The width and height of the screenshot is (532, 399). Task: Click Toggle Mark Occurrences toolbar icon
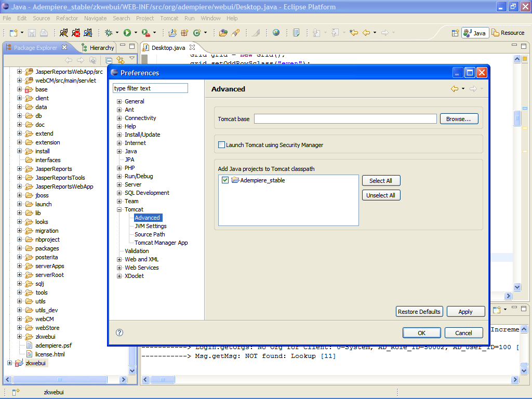click(256, 33)
